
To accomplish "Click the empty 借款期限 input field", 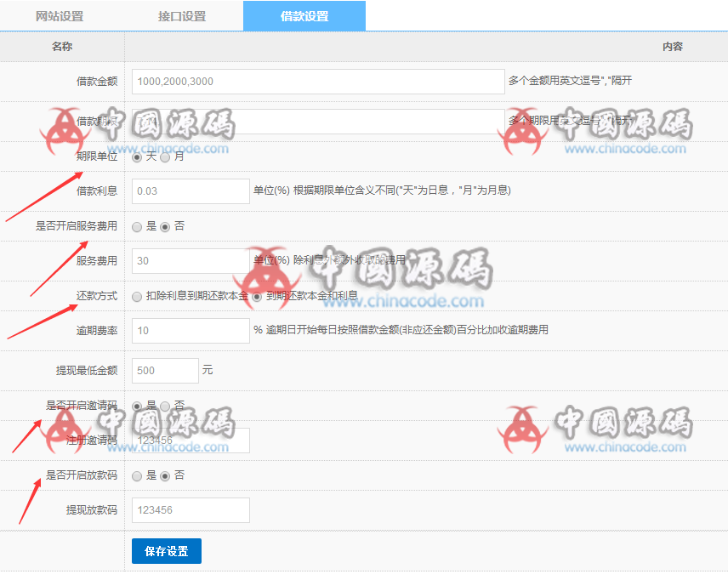I will [x=316, y=122].
